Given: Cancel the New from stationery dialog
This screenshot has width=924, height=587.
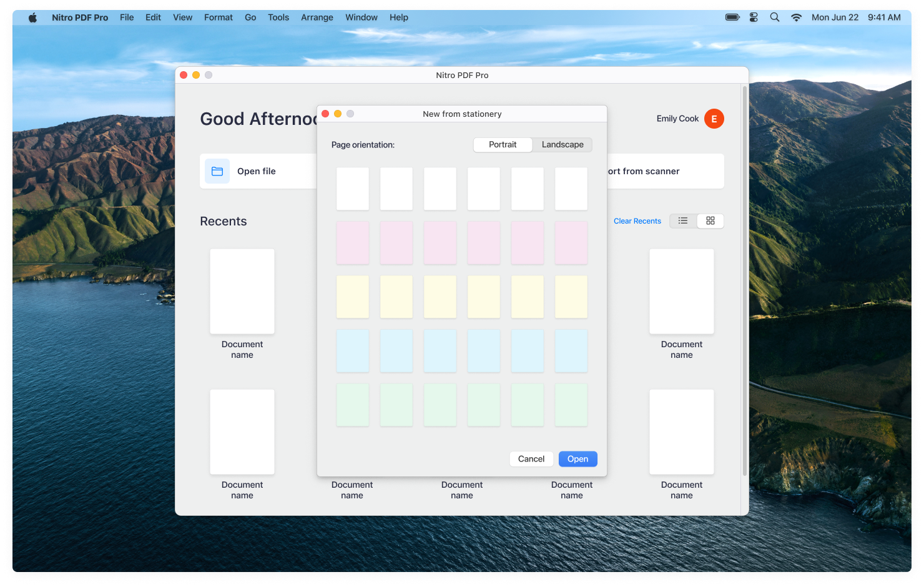Looking at the screenshot, I should pyautogui.click(x=531, y=458).
